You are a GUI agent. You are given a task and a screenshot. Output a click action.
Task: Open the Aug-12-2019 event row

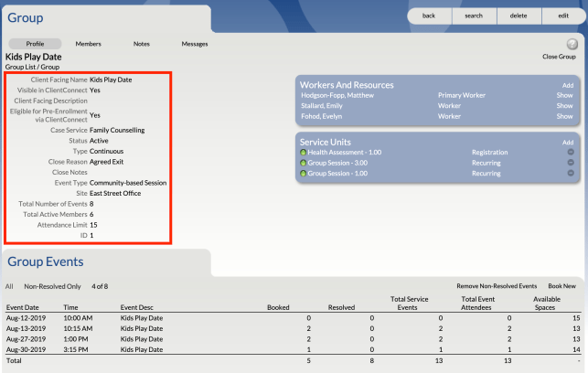click(294, 318)
